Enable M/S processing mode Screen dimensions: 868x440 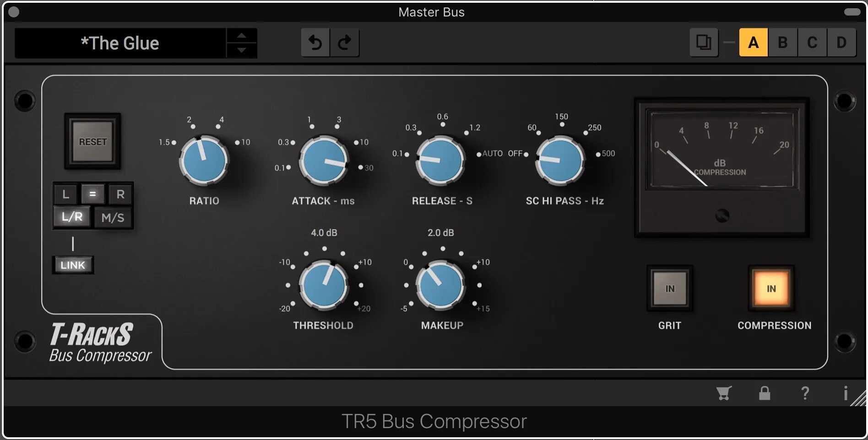coord(113,217)
